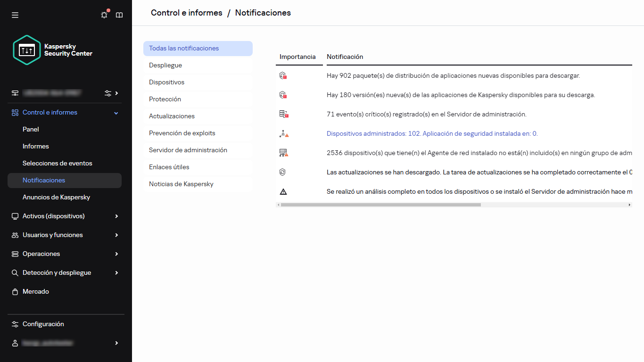
Task: Select the Despliegue notifications category
Action: tap(166, 65)
